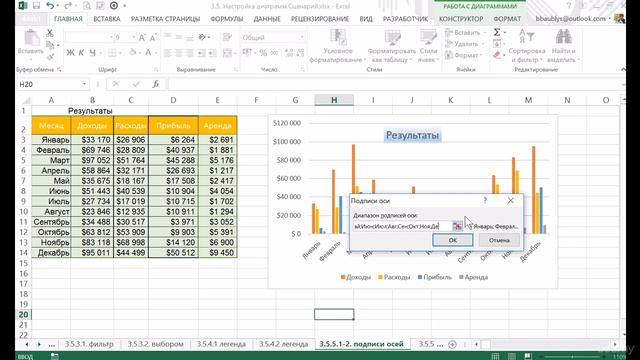Image resolution: width=640 pixels, height=360 pixels.
Task: Open Форматировать как таблицу gallery
Action: click(x=391, y=46)
